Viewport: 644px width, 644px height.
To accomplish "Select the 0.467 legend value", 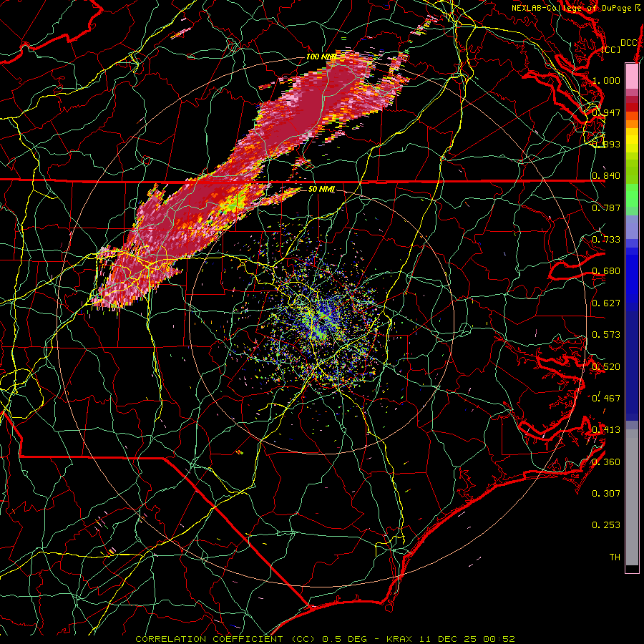I will [x=606, y=399].
